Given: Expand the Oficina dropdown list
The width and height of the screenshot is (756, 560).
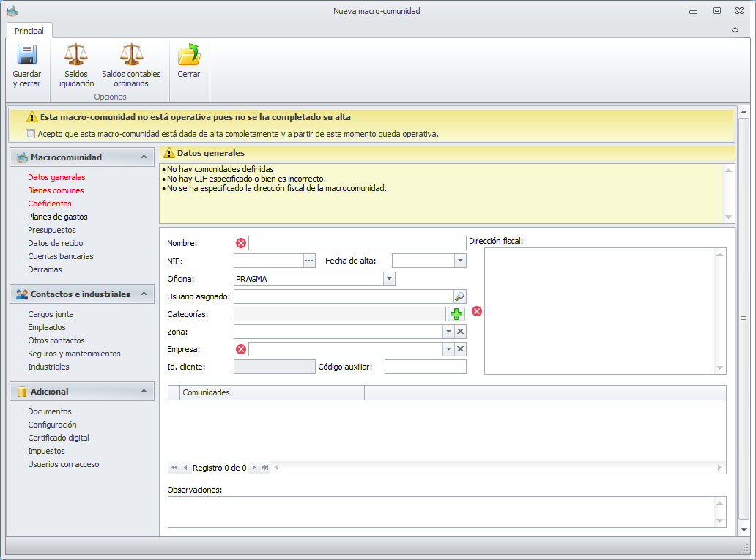Looking at the screenshot, I should pyautogui.click(x=389, y=279).
